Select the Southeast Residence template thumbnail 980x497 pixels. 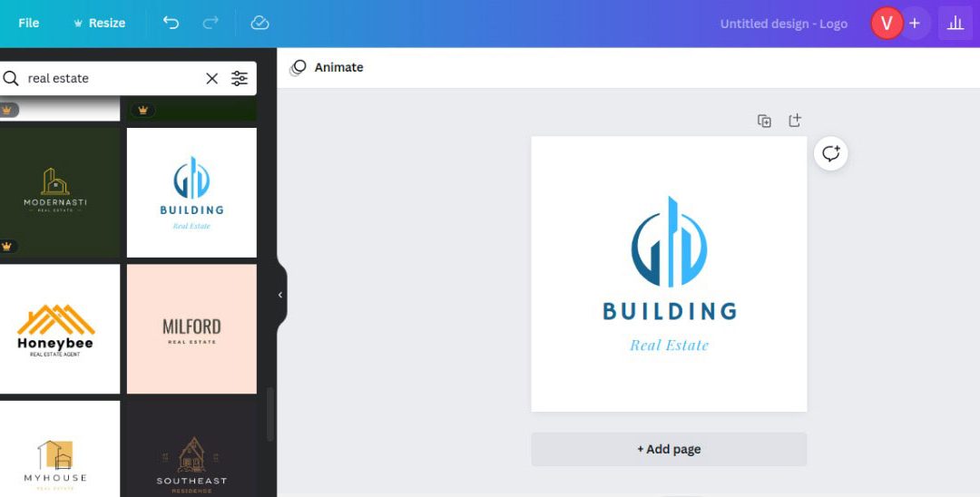191,449
